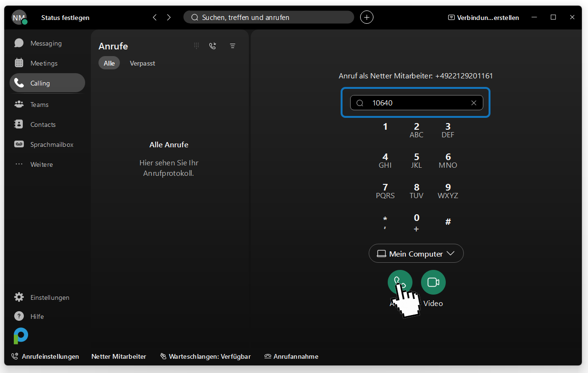Open Anrufeinstellungen in the status bar
The image size is (588, 373).
pyautogui.click(x=45, y=356)
